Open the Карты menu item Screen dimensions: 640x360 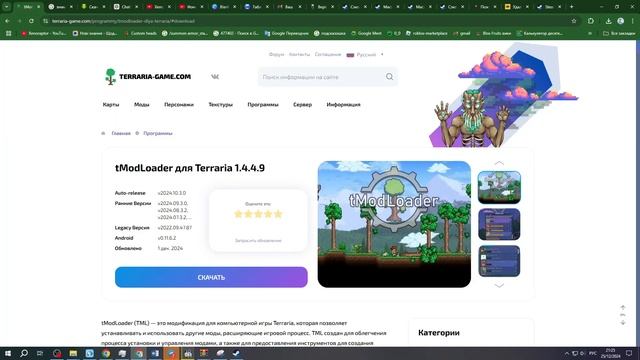point(111,104)
